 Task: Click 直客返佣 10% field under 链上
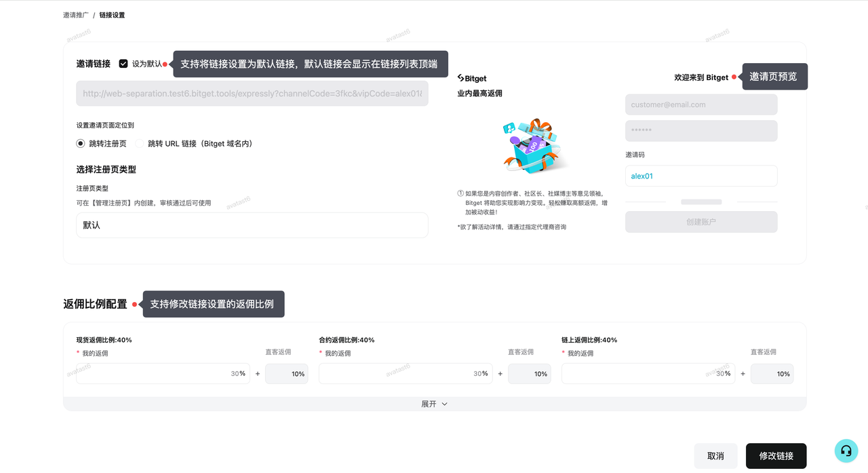point(772,373)
